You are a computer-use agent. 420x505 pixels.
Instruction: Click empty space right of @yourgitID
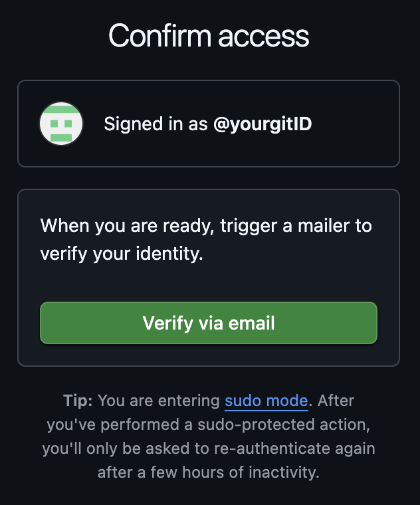354,124
